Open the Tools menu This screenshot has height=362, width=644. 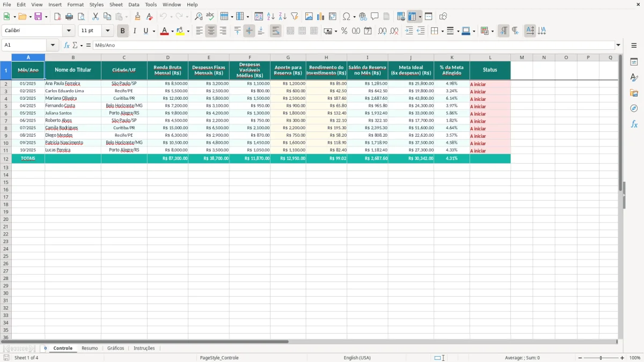pyautogui.click(x=151, y=4)
